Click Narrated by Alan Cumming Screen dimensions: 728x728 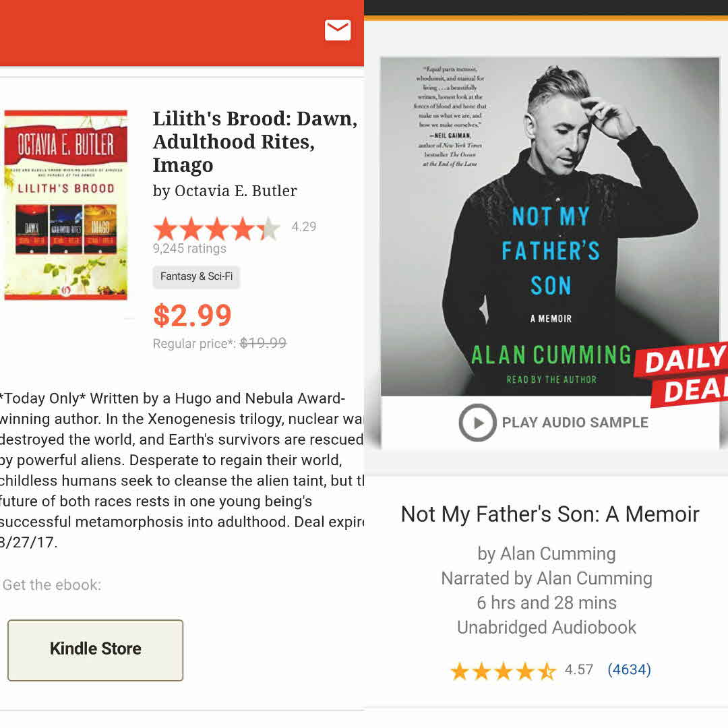(547, 578)
